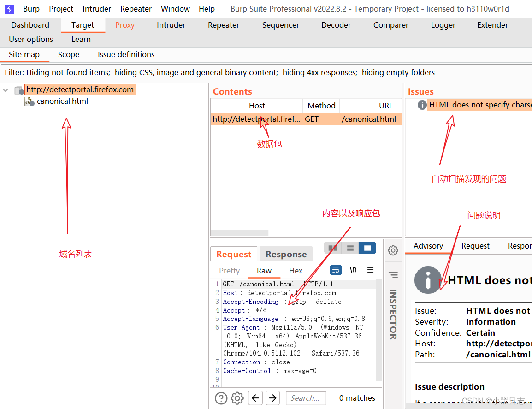The width and height of the screenshot is (532, 409).
Task: Switch to User options tab
Action: click(x=31, y=39)
